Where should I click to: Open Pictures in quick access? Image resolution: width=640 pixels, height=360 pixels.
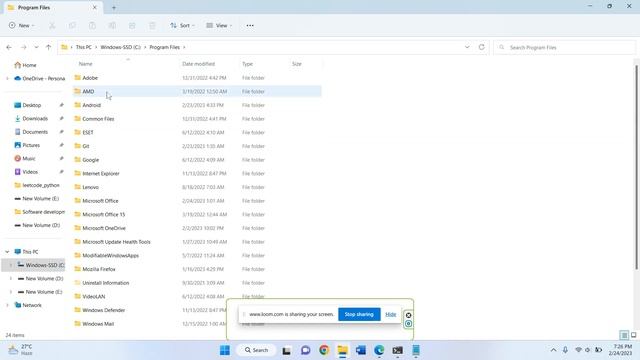[31, 145]
